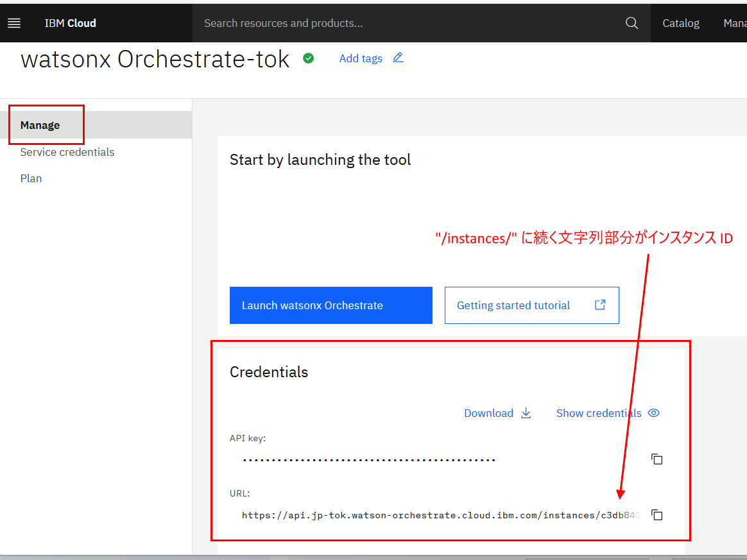Click the pencil edit tags icon
The image size is (747, 560).
coord(399,58)
